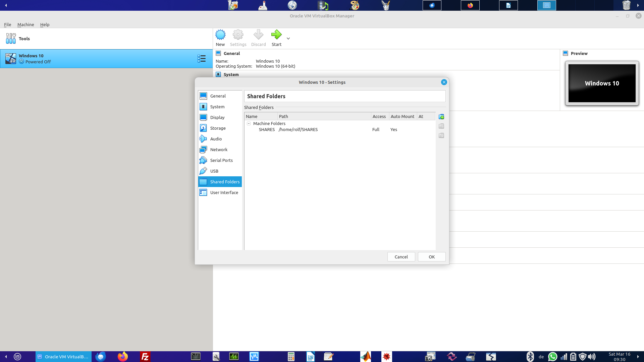Click the network signal tray icon
This screenshot has height=362, width=644.
pos(564,357)
